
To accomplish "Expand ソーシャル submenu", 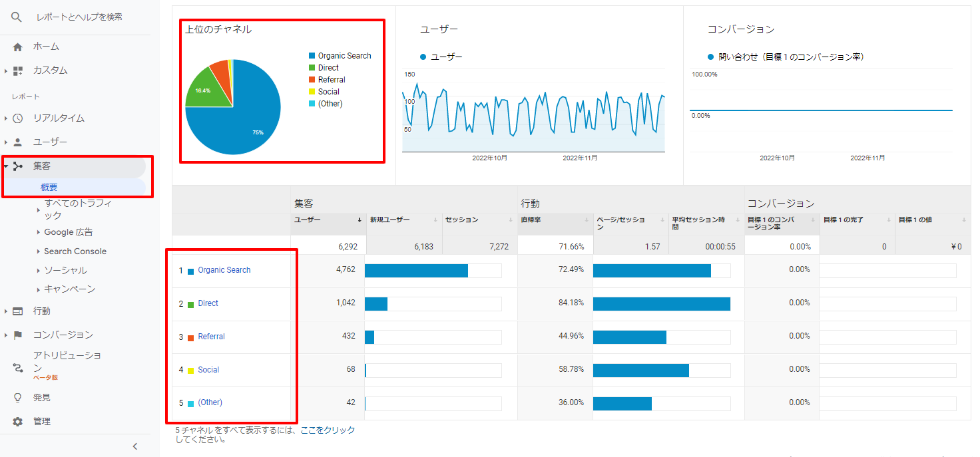I will coord(39,271).
